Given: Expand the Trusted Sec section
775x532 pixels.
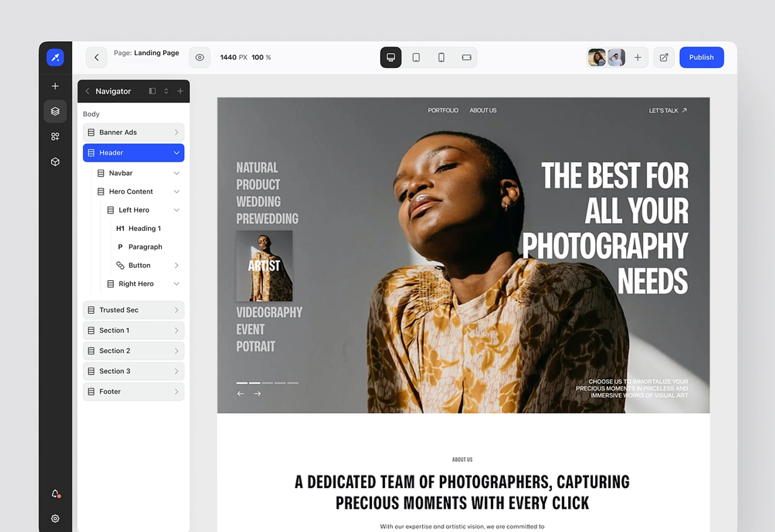Looking at the screenshot, I should click(178, 310).
